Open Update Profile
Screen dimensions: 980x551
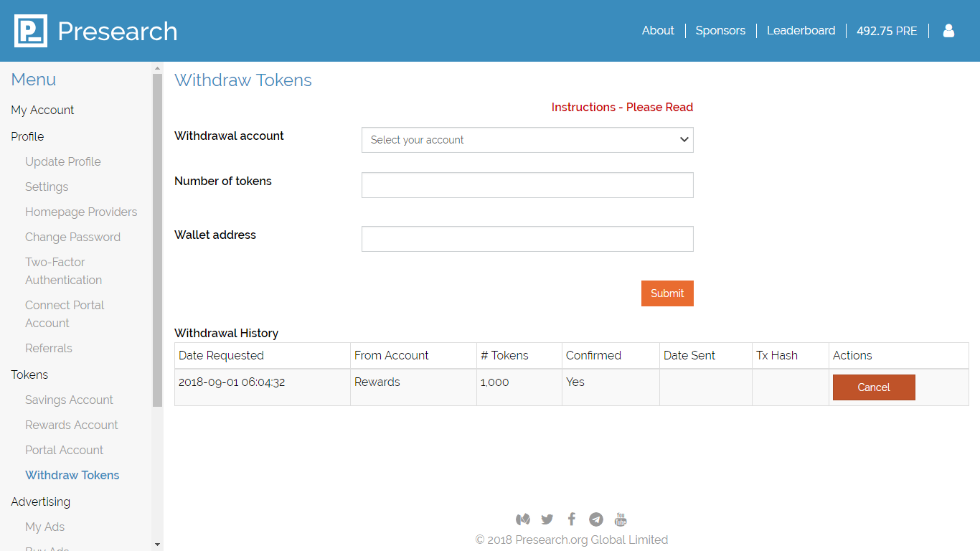[x=63, y=161]
